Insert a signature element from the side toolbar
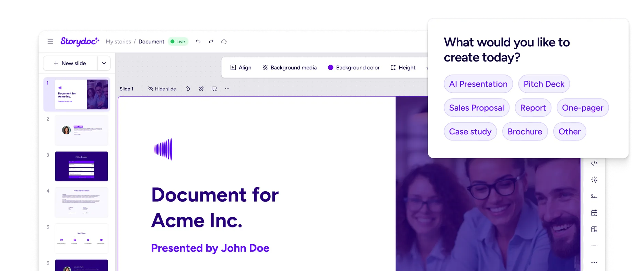 594,196
